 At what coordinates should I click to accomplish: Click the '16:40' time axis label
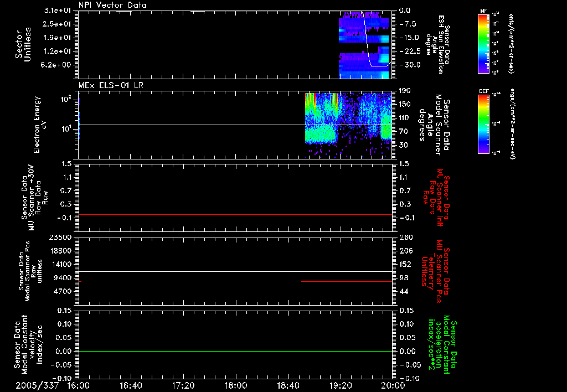(x=131, y=385)
